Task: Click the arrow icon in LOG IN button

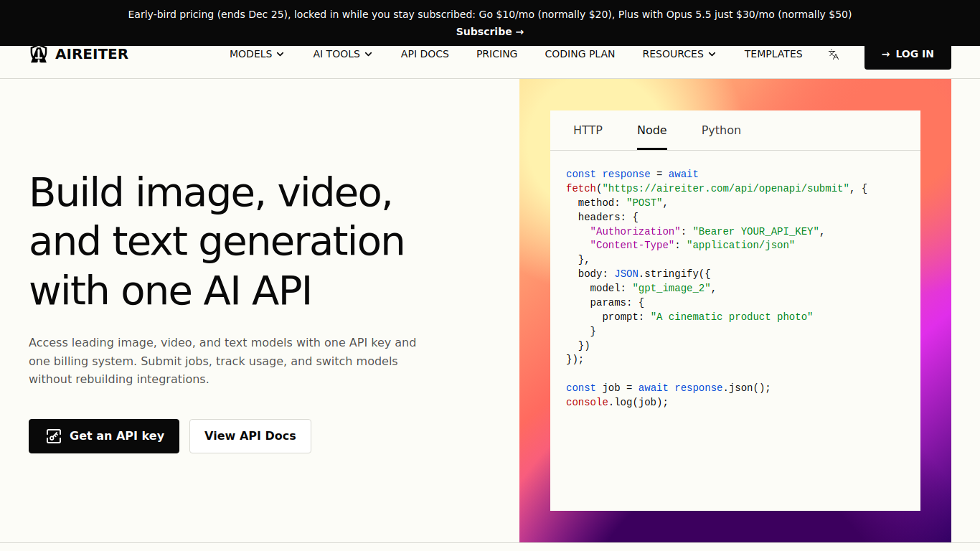Action: pos(886,54)
